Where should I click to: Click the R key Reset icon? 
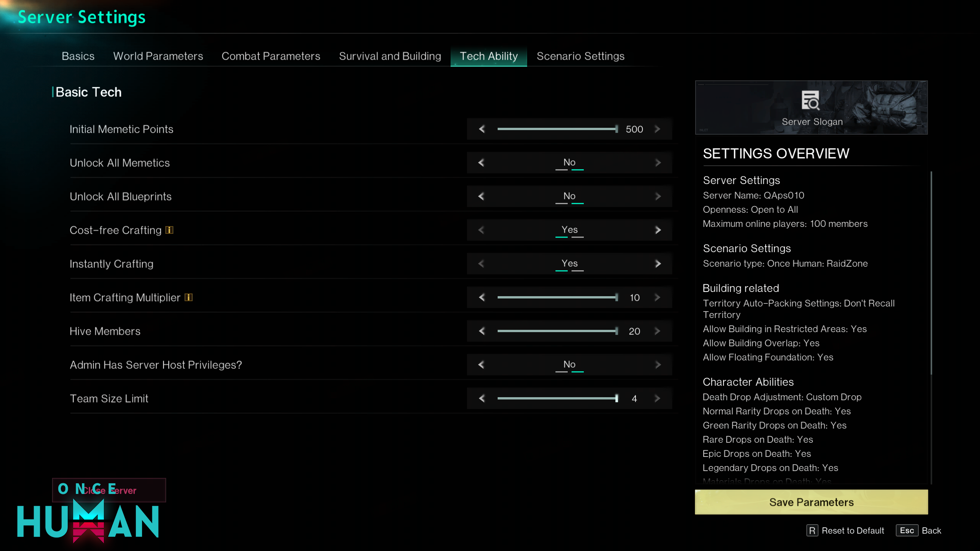pos(812,530)
